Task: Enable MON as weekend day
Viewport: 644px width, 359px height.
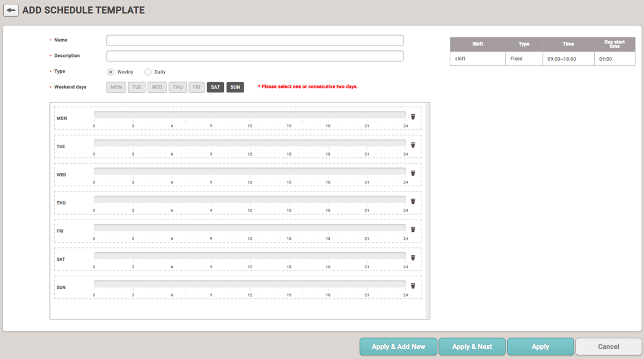Action: pos(116,87)
